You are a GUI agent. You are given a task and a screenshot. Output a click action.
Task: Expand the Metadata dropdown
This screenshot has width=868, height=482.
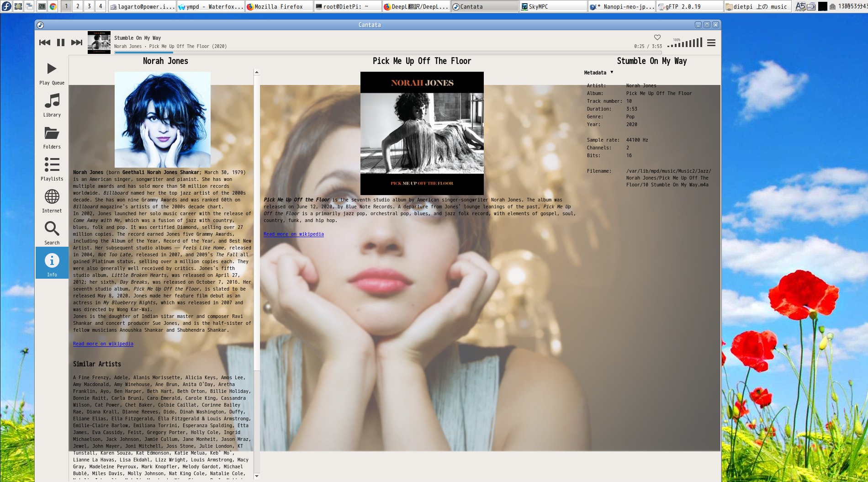pos(598,73)
